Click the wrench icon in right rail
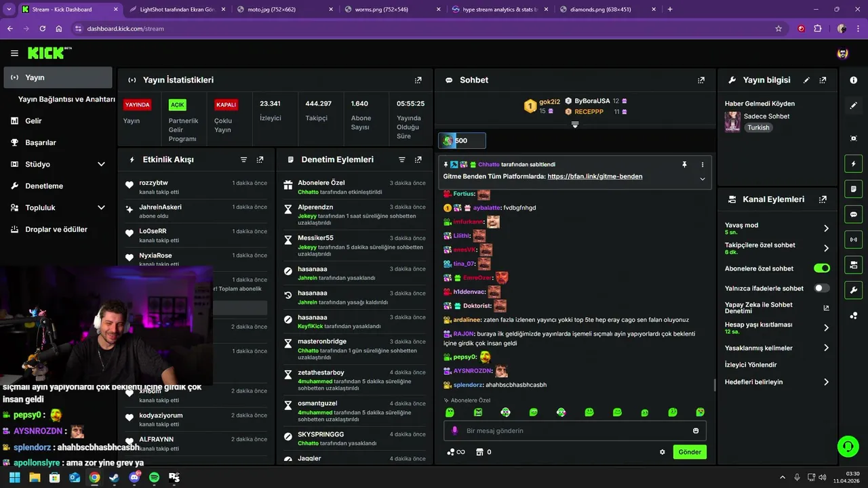868x488 pixels. pyautogui.click(x=853, y=290)
